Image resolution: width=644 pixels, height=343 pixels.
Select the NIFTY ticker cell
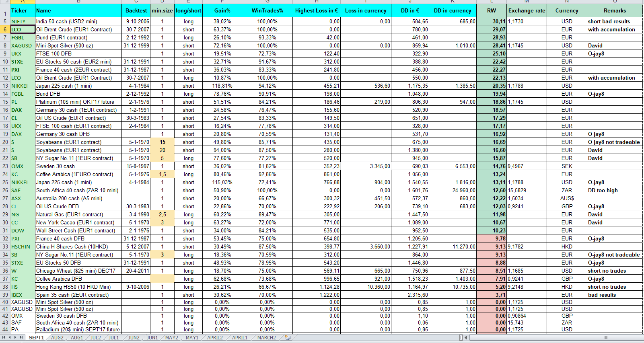pyautogui.click(x=23, y=21)
